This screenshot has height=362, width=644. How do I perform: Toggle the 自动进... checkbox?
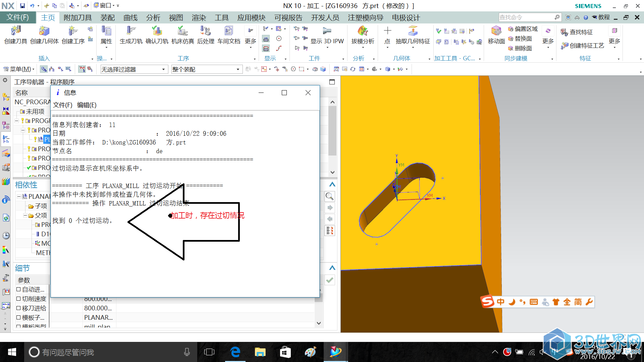[19, 289]
